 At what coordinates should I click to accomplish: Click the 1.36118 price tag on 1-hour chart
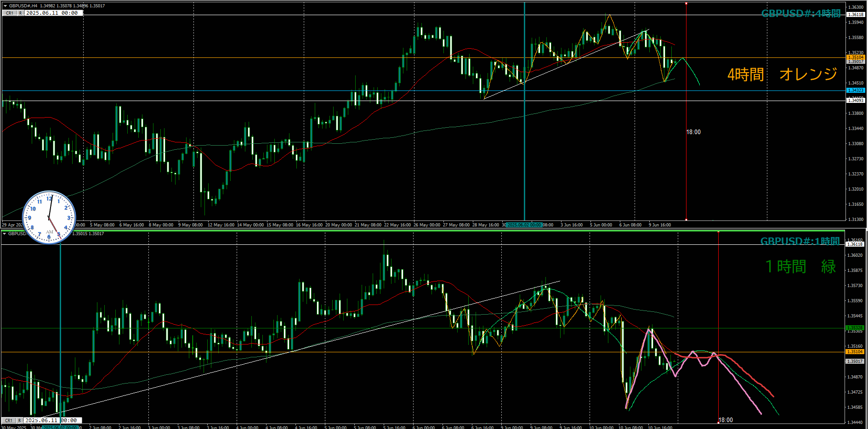[855, 244]
